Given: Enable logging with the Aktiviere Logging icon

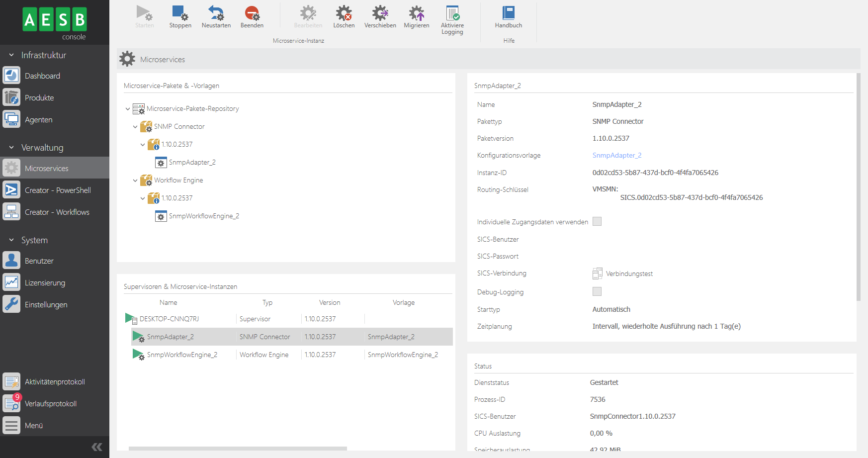Looking at the screenshot, I should [x=452, y=14].
